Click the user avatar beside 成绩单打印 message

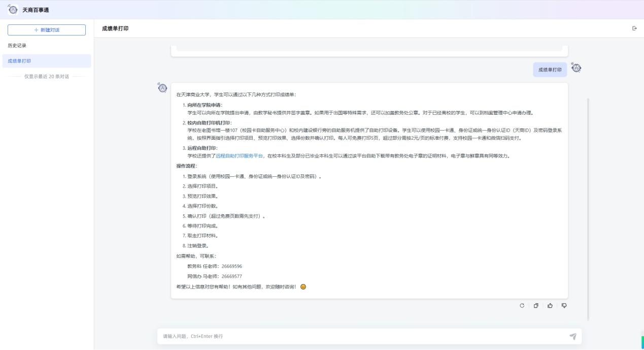(575, 68)
